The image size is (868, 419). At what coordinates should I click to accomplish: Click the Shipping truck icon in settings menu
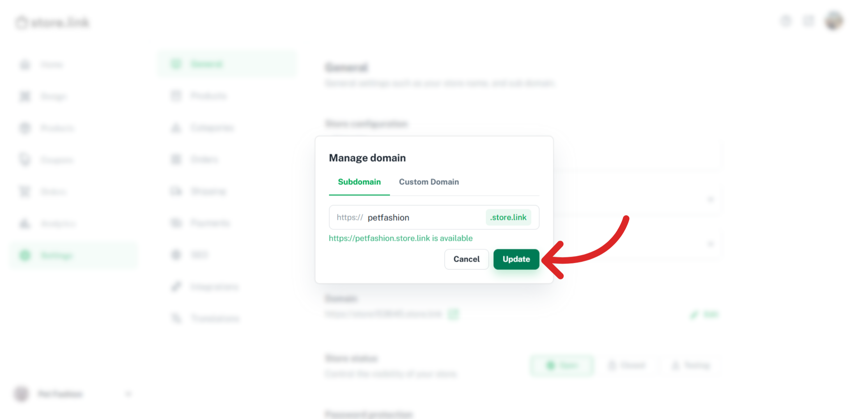(x=176, y=191)
